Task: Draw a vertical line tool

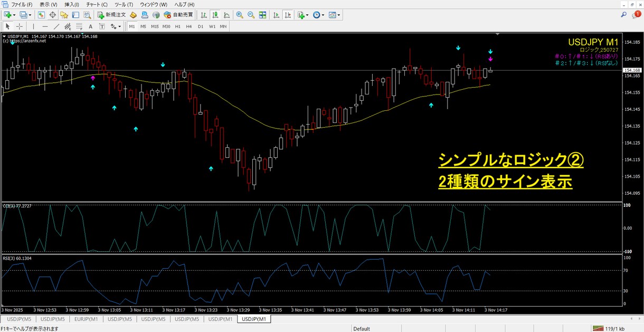Action: click(34, 26)
